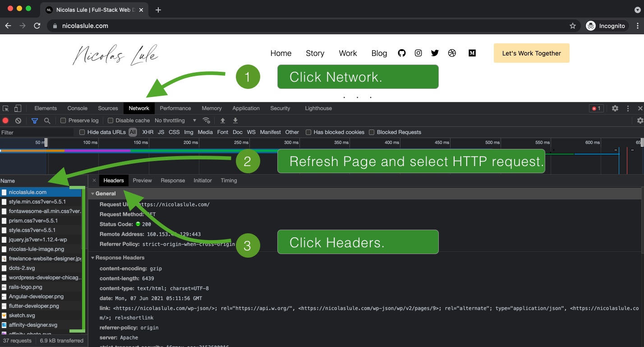Check Has blocked cookies
Image resolution: width=644 pixels, height=347 pixels.
point(308,132)
